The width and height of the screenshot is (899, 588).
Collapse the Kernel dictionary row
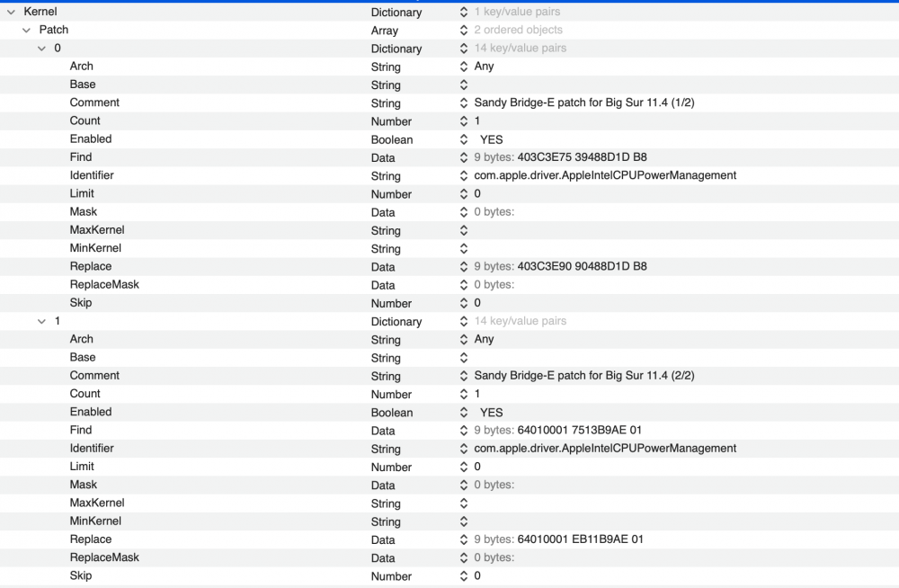(12, 12)
